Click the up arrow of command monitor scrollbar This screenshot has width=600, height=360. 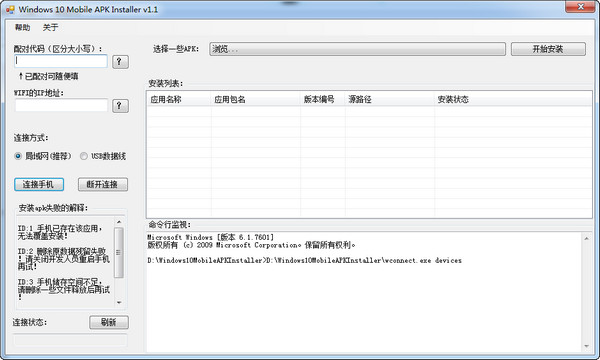[587, 239]
